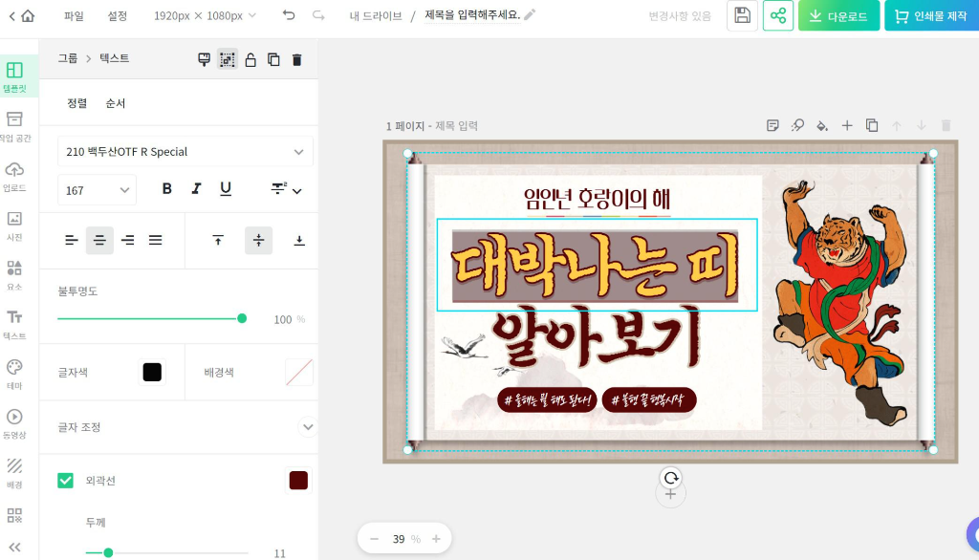Click the back arrow beside home
The width and height of the screenshot is (979, 560).
pyautogui.click(x=11, y=16)
